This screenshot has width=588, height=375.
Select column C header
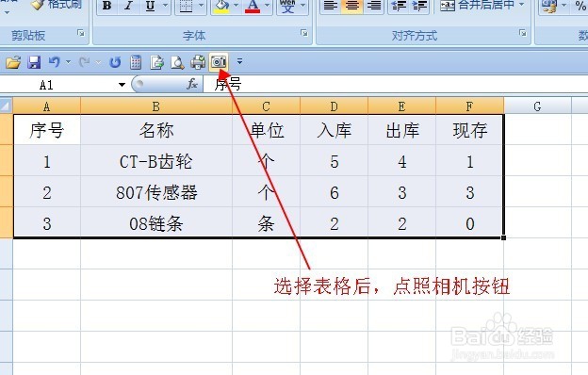(x=266, y=106)
